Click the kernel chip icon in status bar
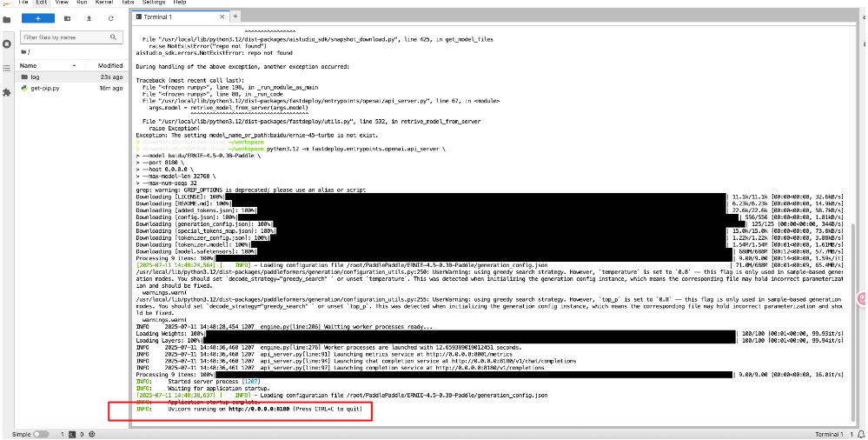Viewport: 868px width, 440px height. point(92,435)
